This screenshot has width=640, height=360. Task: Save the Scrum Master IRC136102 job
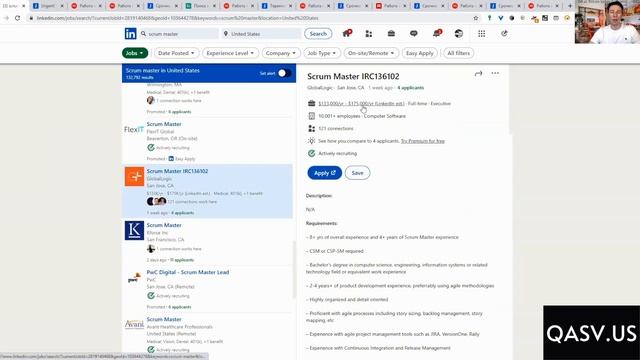pyautogui.click(x=357, y=173)
